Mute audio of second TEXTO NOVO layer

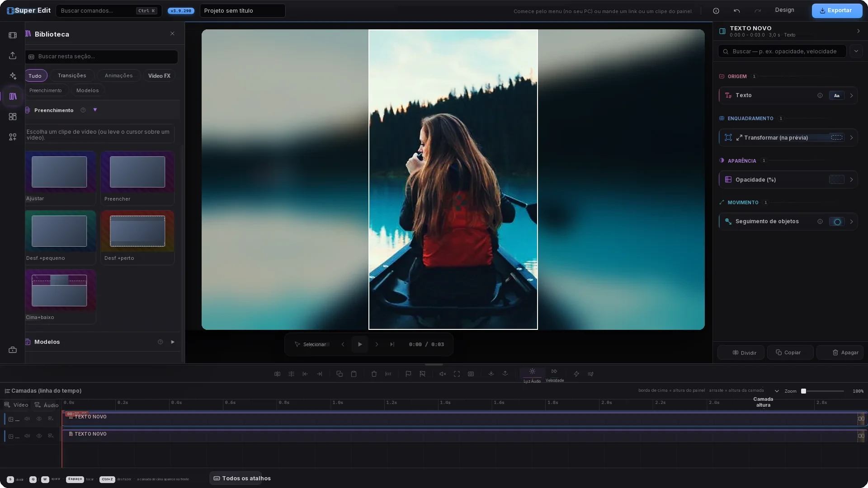[27, 436]
